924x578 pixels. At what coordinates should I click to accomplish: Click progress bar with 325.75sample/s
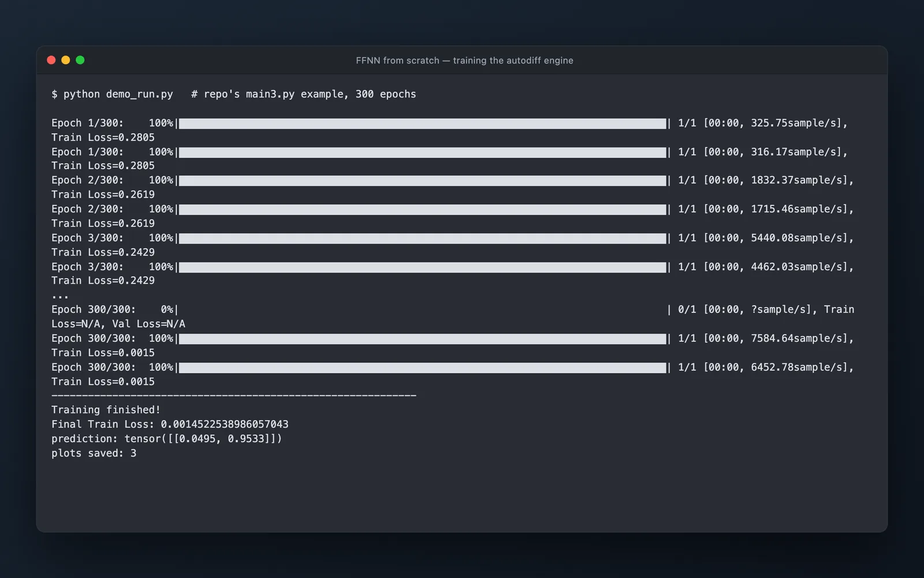(x=423, y=124)
